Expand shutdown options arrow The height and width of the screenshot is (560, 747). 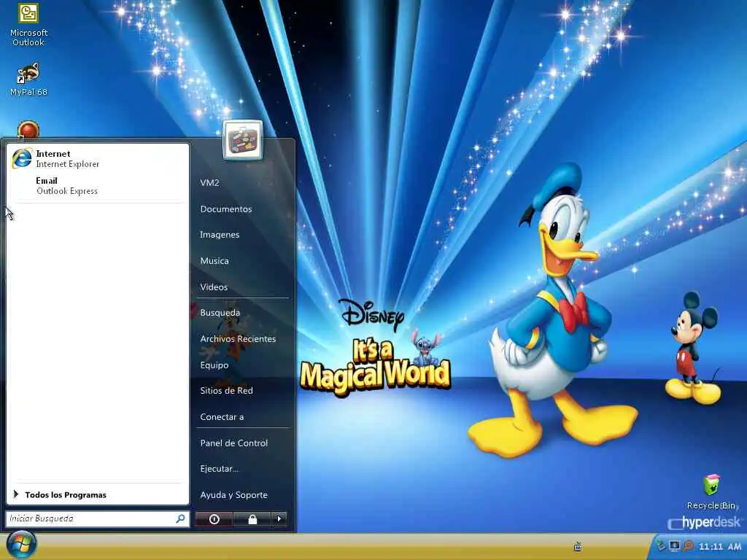[279, 519]
